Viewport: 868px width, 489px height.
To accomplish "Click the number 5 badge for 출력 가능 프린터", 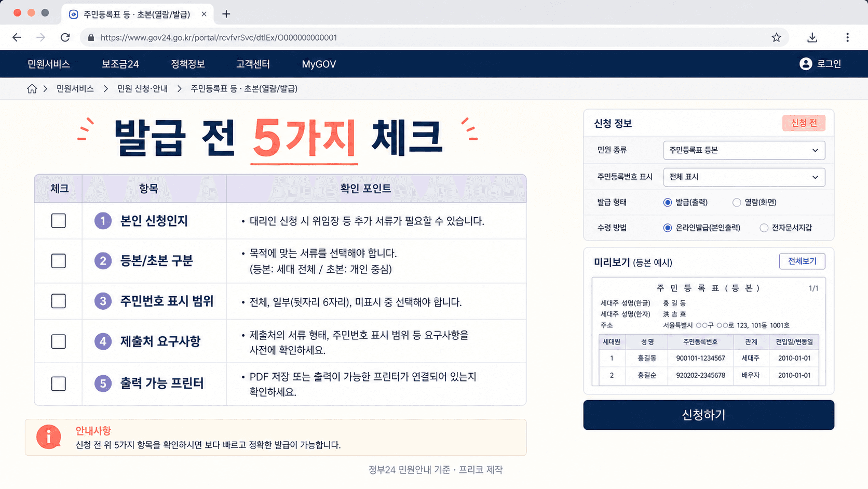I will [103, 384].
